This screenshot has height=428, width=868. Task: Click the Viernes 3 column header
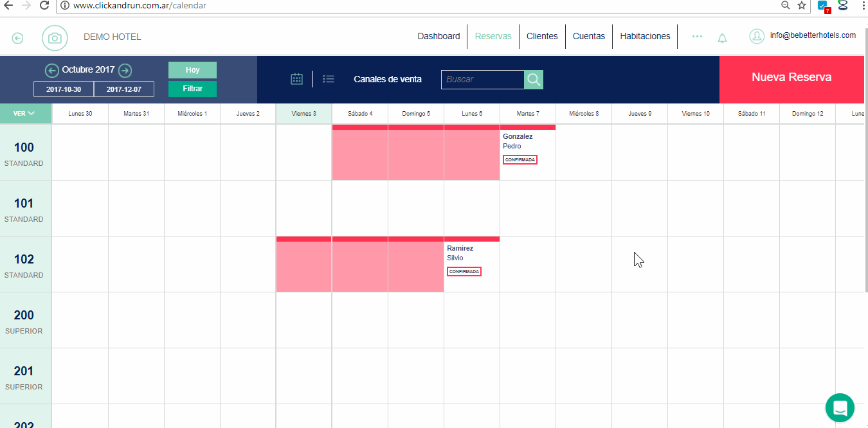[x=304, y=114]
